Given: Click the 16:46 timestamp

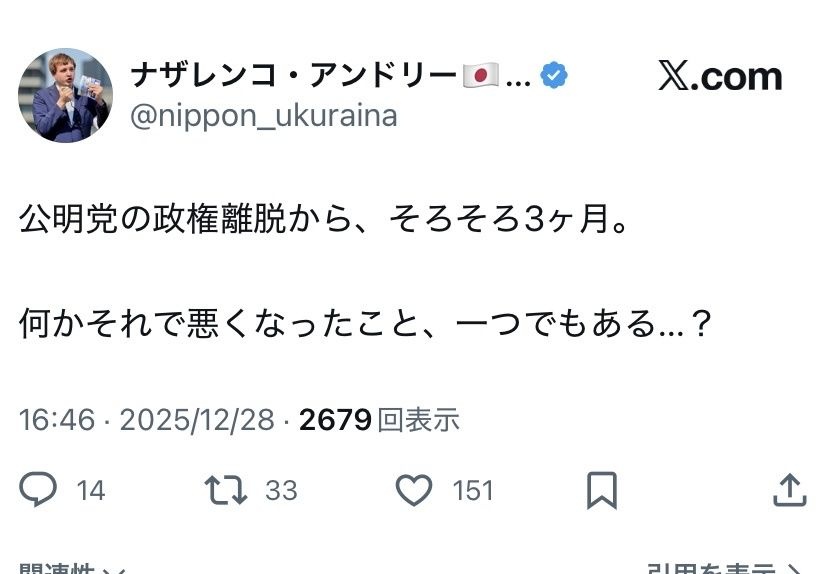Looking at the screenshot, I should (56, 419).
